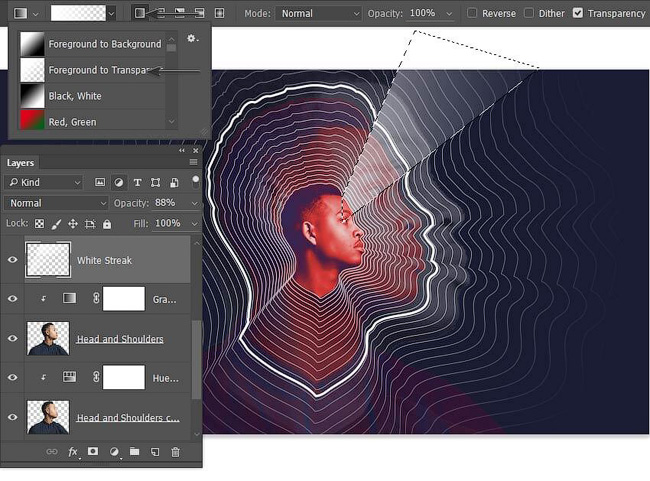Lock transparent pixels icon
The image size is (650, 481).
[39, 224]
